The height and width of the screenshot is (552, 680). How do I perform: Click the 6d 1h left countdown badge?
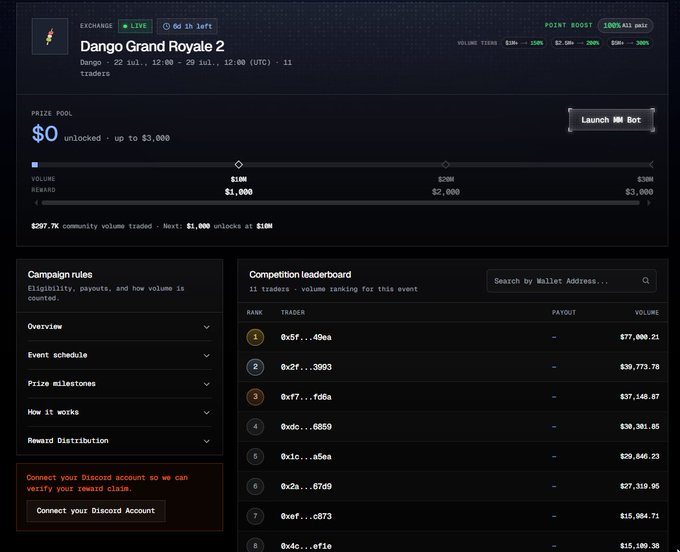(x=187, y=26)
